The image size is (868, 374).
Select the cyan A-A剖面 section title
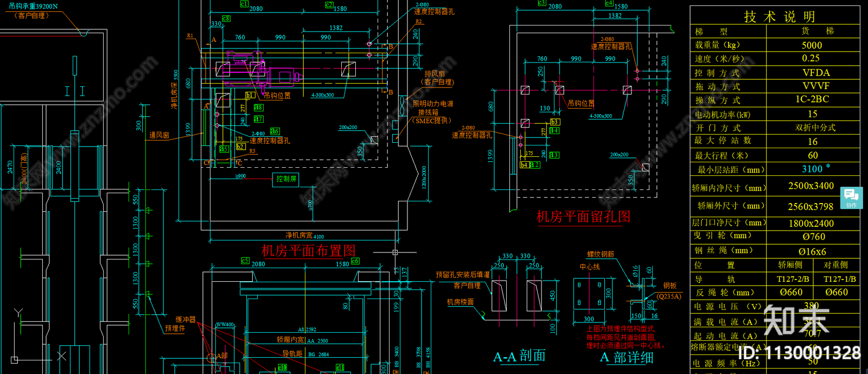click(519, 356)
